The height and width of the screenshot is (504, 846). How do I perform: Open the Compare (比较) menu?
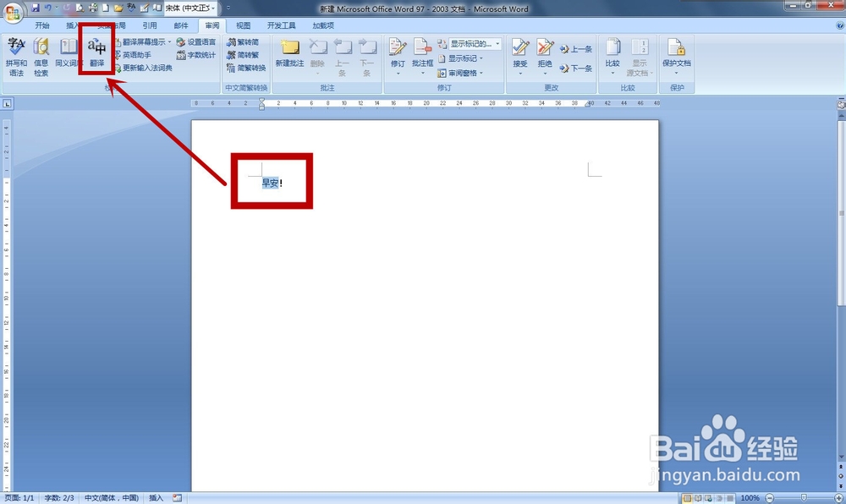tap(613, 56)
